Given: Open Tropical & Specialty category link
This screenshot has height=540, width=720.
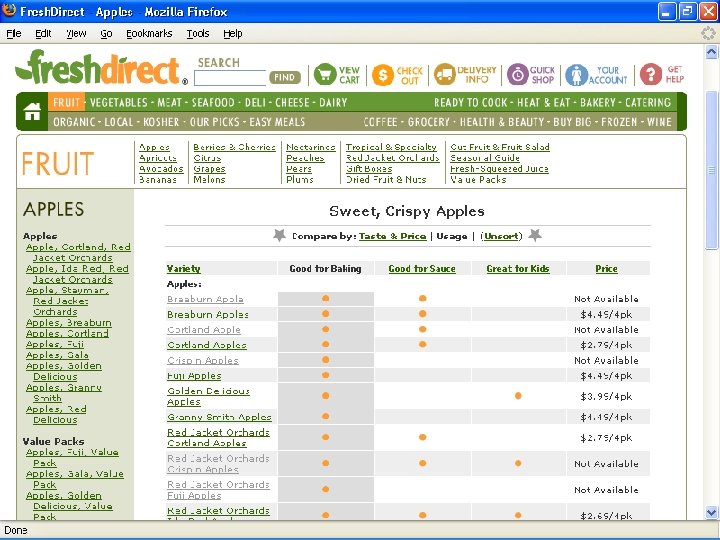Looking at the screenshot, I should [391, 147].
